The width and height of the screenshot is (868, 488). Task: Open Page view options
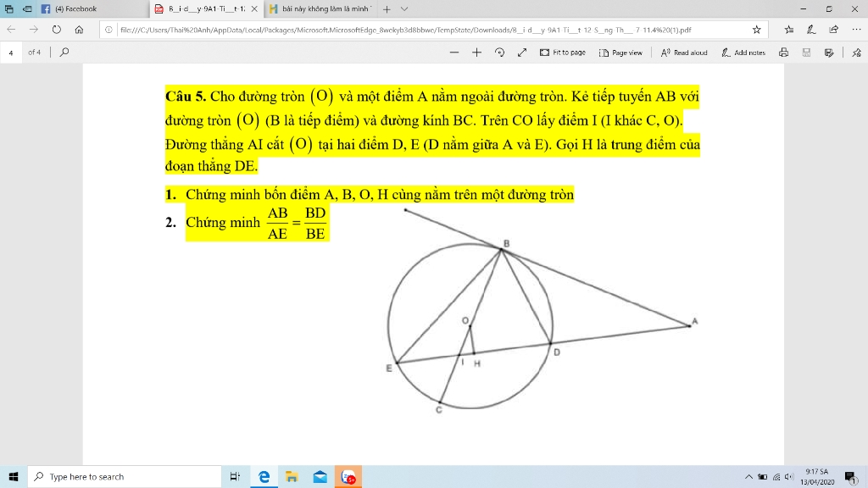click(x=620, y=53)
